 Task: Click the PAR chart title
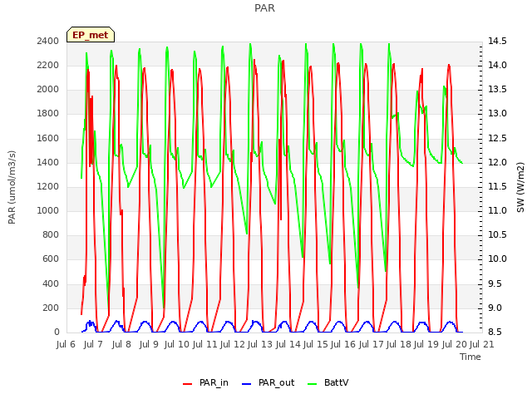tap(264, 8)
